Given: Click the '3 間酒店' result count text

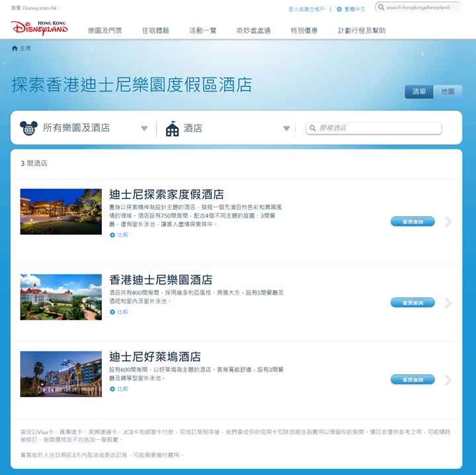Looking at the screenshot, I should (34, 163).
